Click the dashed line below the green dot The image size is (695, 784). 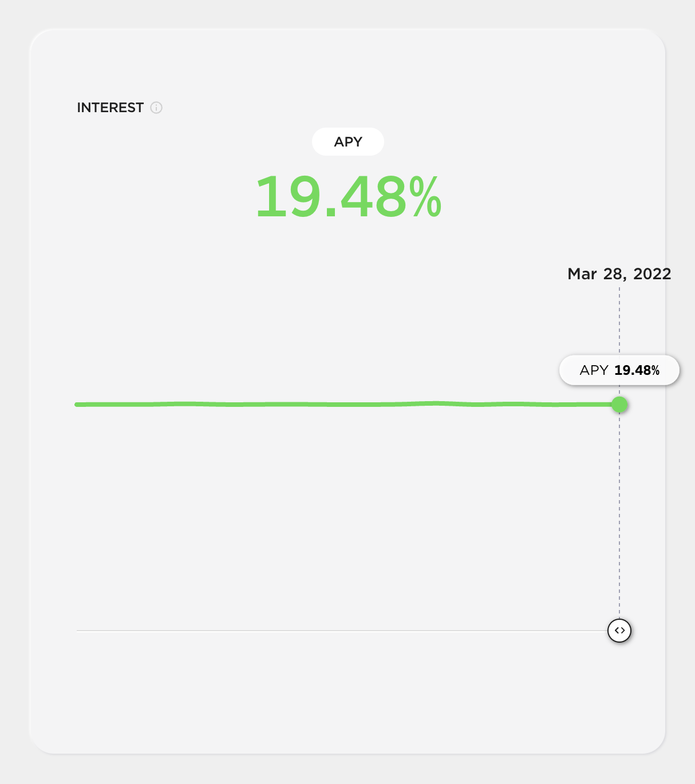tap(619, 515)
